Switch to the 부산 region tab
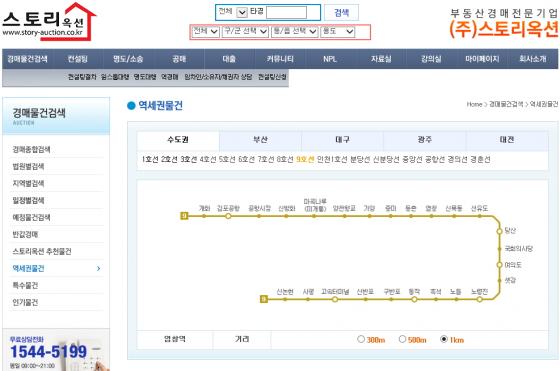 (x=260, y=140)
